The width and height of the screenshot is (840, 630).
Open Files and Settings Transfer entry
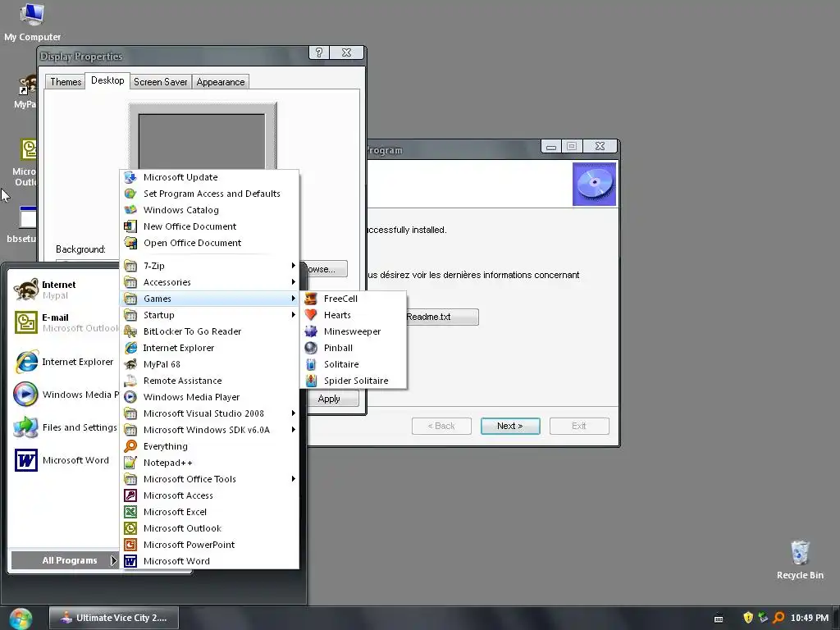click(x=63, y=427)
